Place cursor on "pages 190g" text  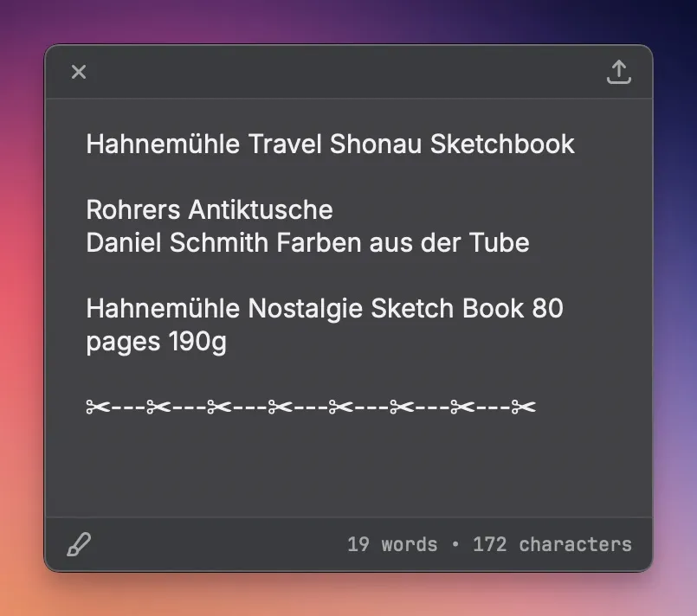click(x=156, y=342)
